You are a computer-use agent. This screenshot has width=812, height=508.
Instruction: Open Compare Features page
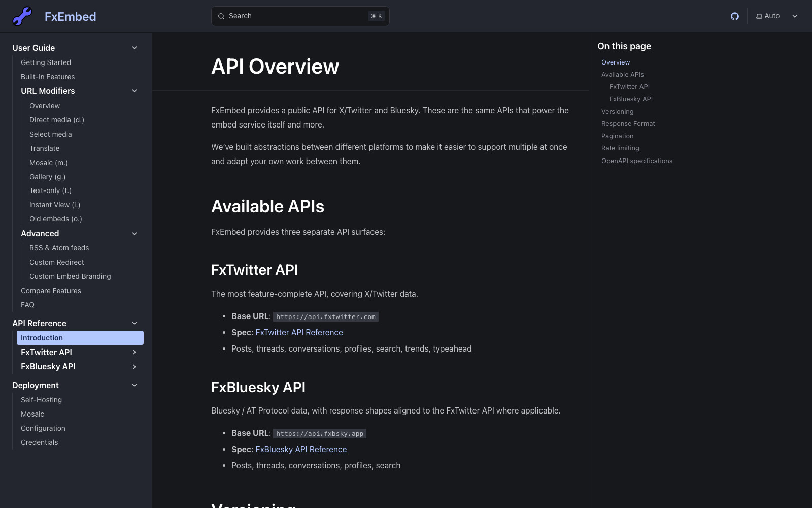point(51,291)
